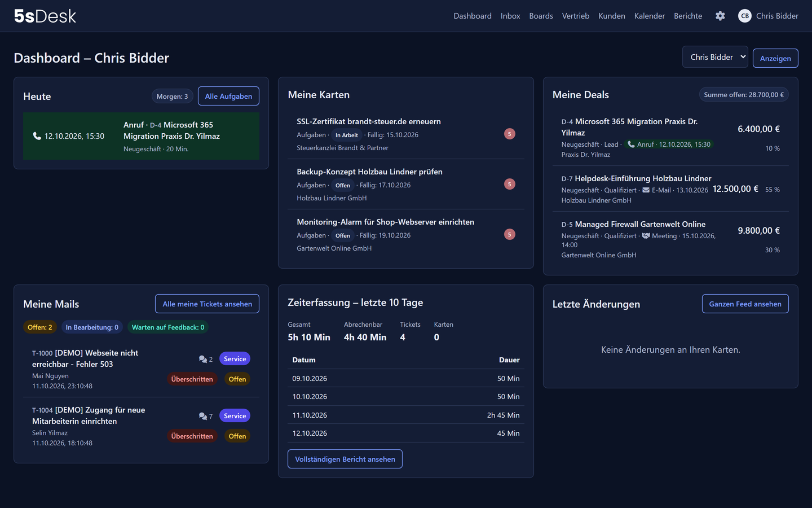The image size is (812, 508).
Task: Click the red badge on SSL-Zertifikat card
Action: point(510,134)
